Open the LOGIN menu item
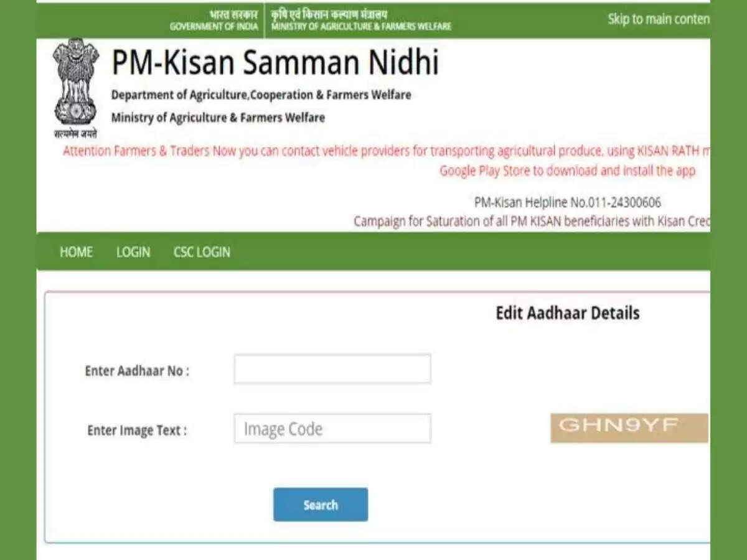 133,252
